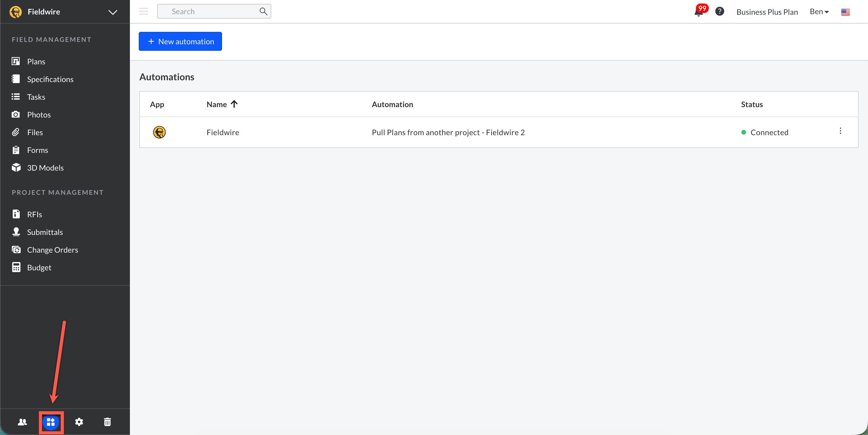Image resolution: width=868 pixels, height=435 pixels.
Task: Open project settings gear icon
Action: point(79,422)
